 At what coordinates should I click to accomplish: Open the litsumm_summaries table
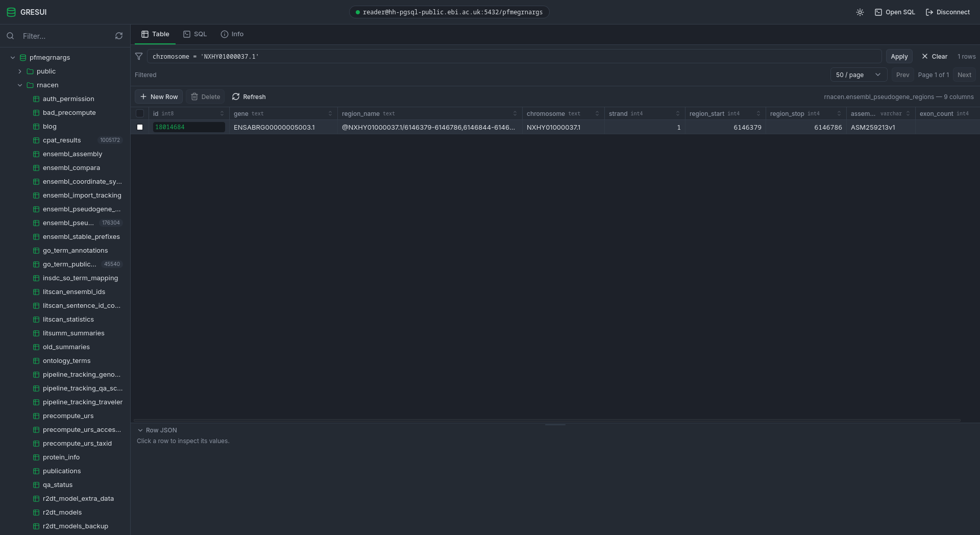click(x=73, y=333)
